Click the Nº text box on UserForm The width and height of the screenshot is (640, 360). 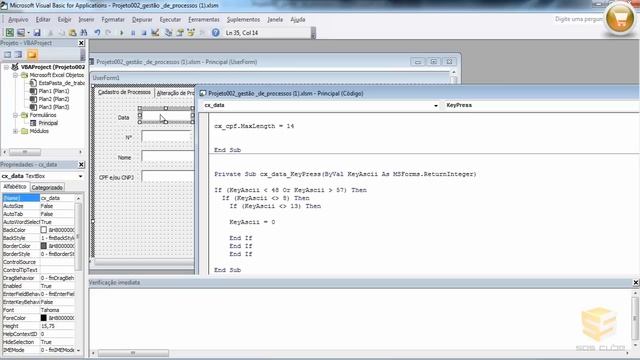[x=168, y=137]
